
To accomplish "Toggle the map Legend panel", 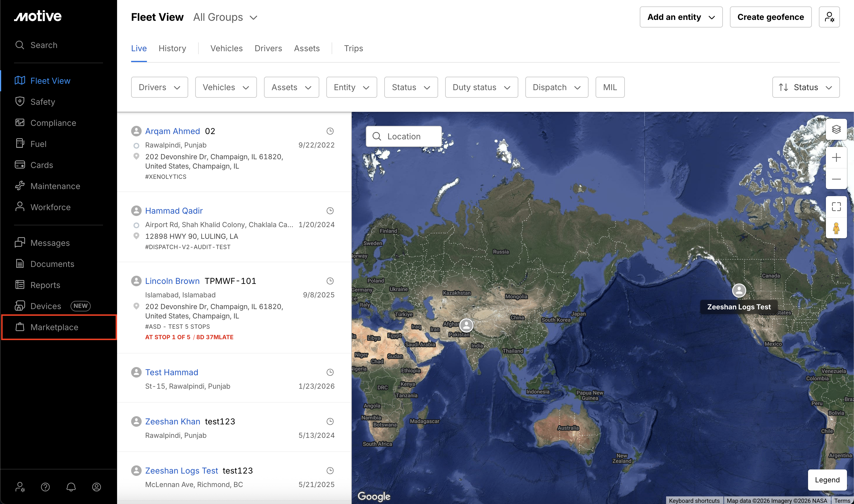I will pyautogui.click(x=827, y=479).
